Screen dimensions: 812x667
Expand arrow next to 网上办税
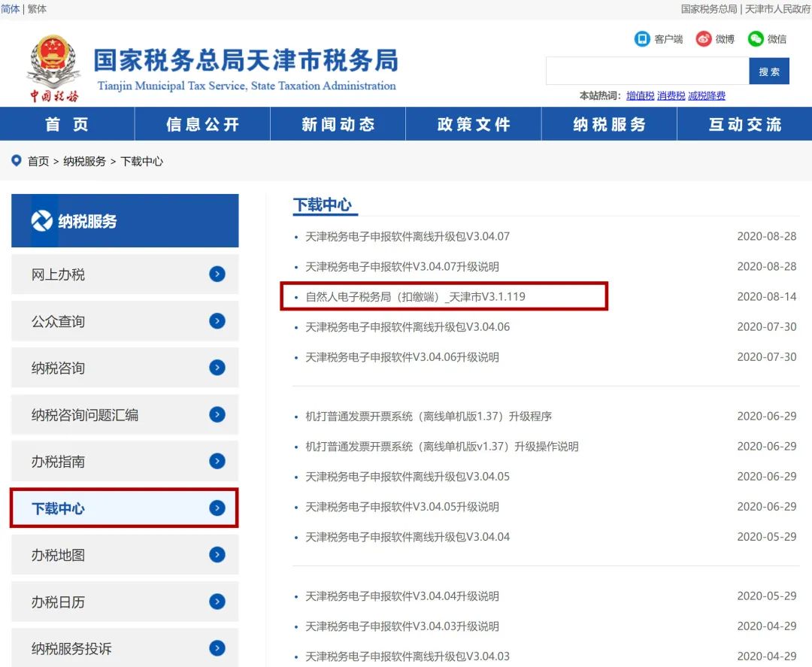click(x=217, y=274)
